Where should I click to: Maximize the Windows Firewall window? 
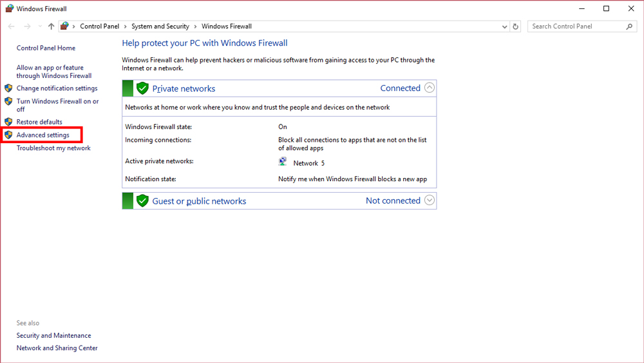[x=606, y=8]
